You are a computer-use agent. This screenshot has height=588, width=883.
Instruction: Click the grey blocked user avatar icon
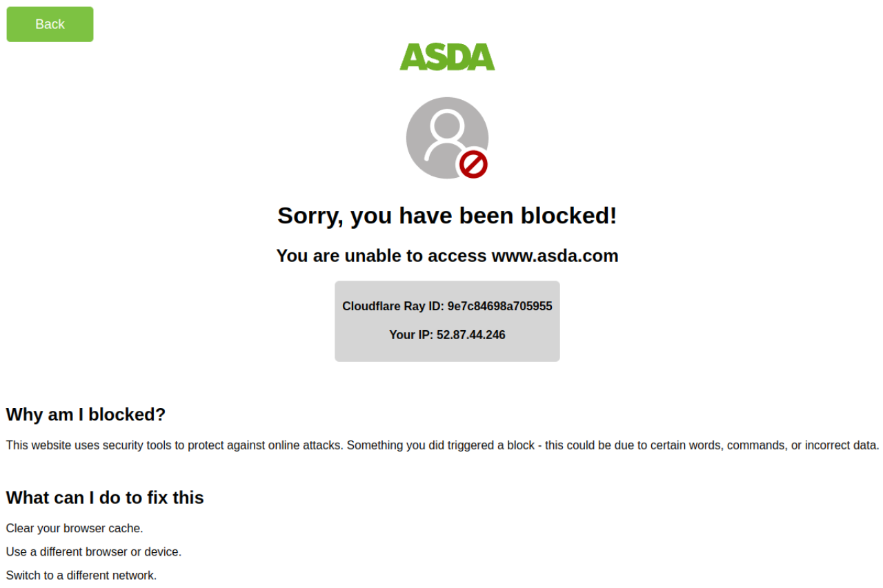(447, 138)
